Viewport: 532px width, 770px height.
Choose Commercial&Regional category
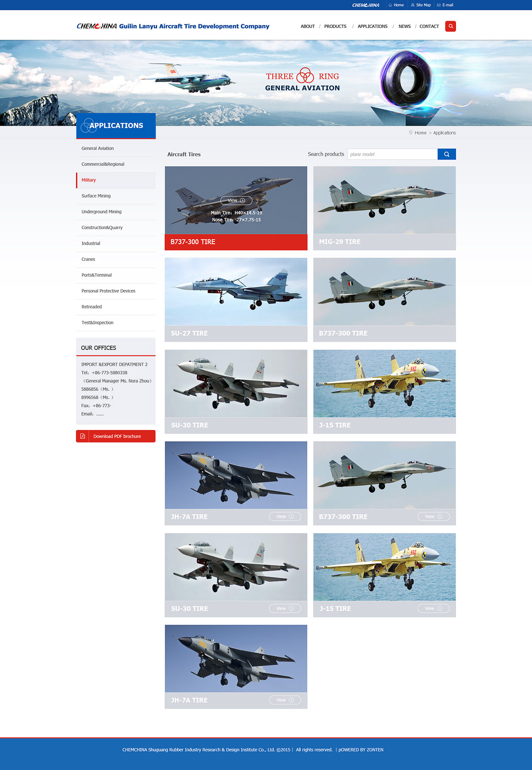[116, 164]
